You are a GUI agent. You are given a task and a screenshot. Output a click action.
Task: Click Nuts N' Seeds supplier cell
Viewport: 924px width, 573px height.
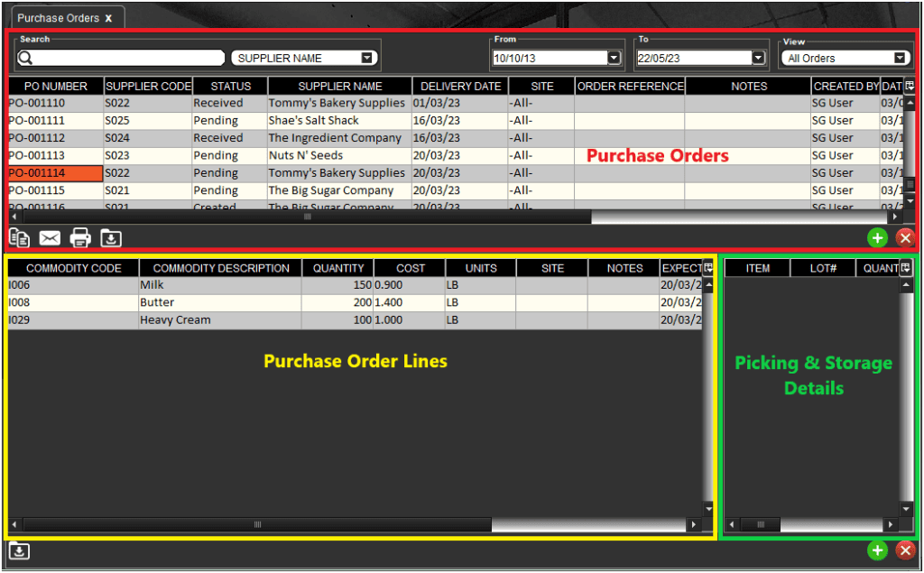(340, 155)
